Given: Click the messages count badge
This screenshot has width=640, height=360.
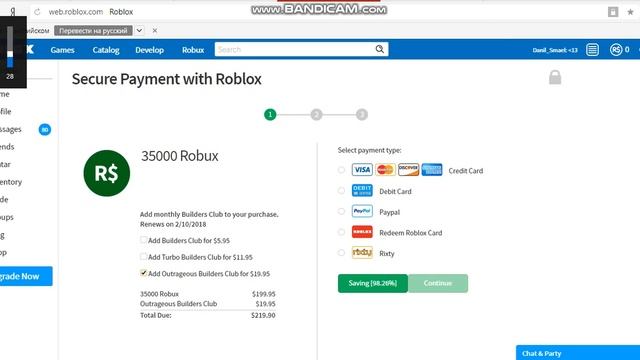Looking at the screenshot, I should (x=45, y=129).
